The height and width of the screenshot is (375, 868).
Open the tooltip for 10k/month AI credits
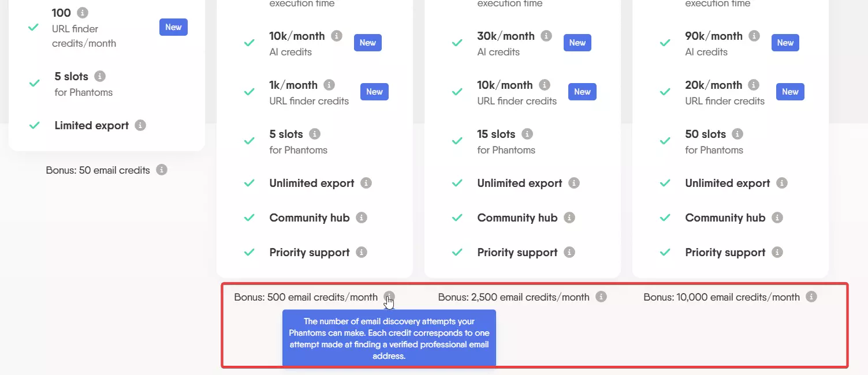coord(337,35)
